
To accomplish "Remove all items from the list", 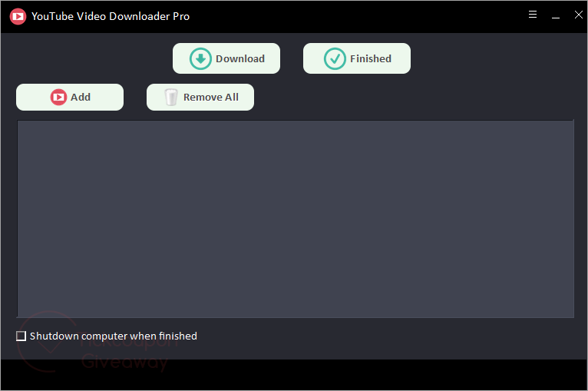I will 200,98.
